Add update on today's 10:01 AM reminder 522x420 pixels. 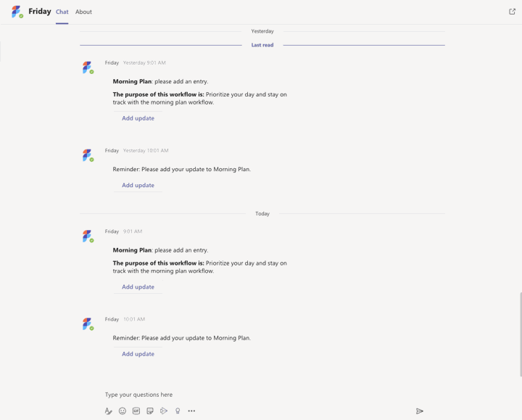(x=138, y=354)
